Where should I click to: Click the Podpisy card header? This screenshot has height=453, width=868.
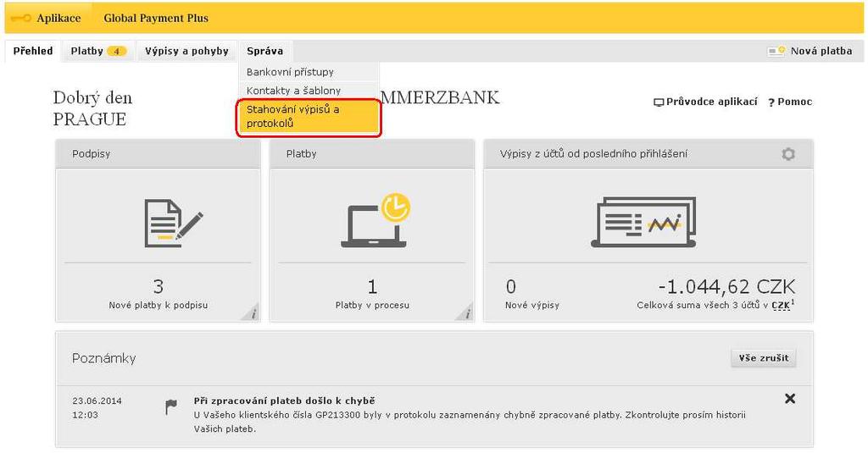click(x=158, y=154)
